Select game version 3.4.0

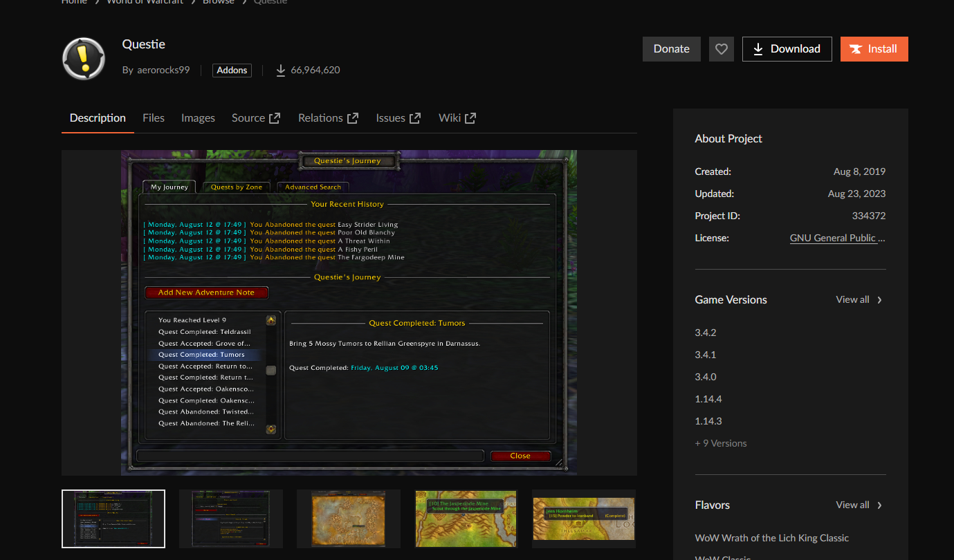click(x=706, y=377)
